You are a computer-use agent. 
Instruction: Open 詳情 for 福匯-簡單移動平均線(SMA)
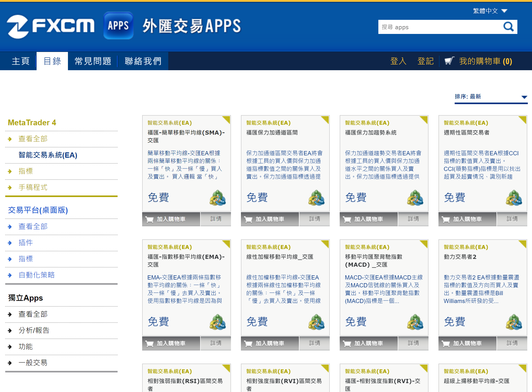click(x=216, y=219)
